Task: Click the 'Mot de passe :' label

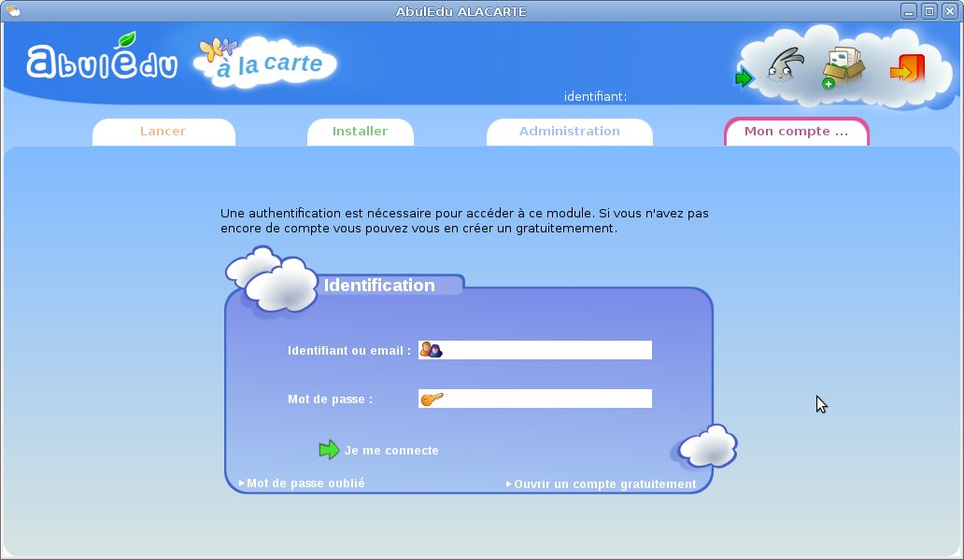Action: tap(330, 399)
